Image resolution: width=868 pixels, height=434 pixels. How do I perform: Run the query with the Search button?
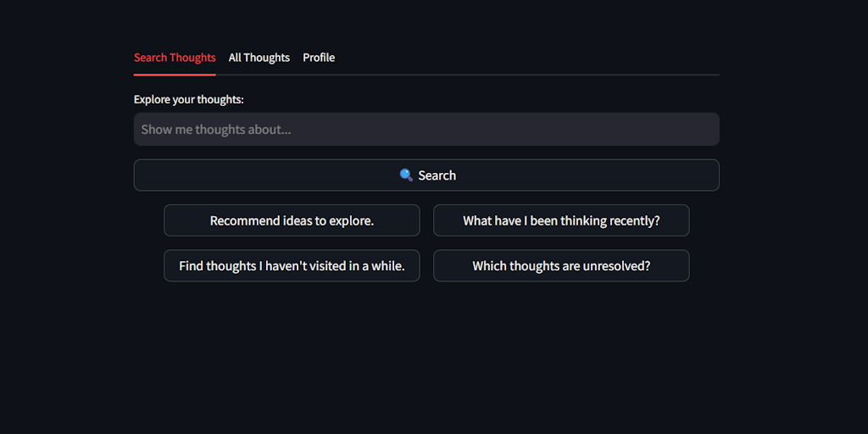point(426,175)
